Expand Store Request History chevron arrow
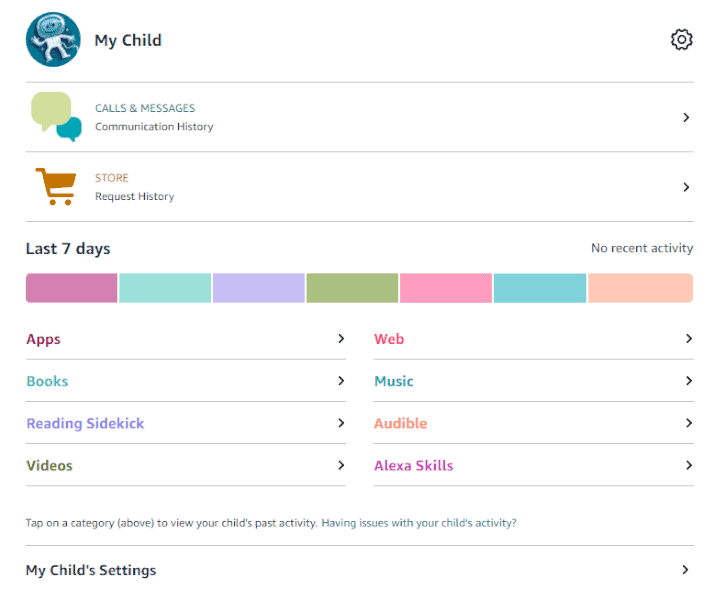 click(x=686, y=187)
